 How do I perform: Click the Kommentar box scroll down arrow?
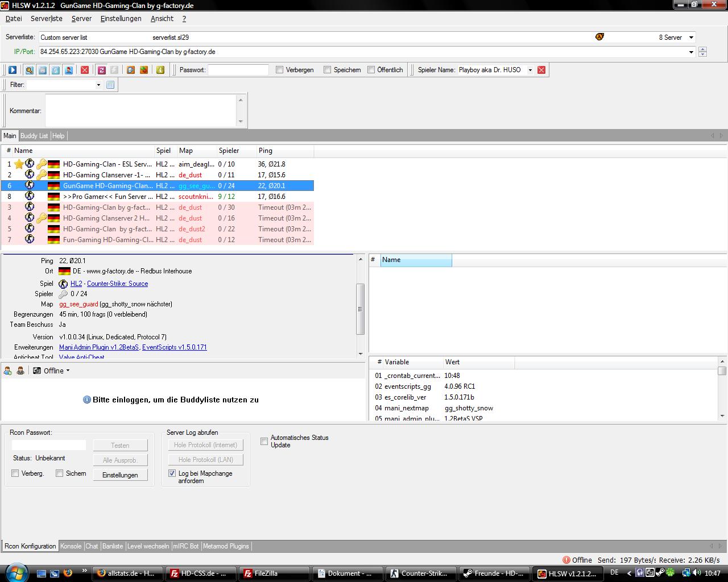pos(241,121)
